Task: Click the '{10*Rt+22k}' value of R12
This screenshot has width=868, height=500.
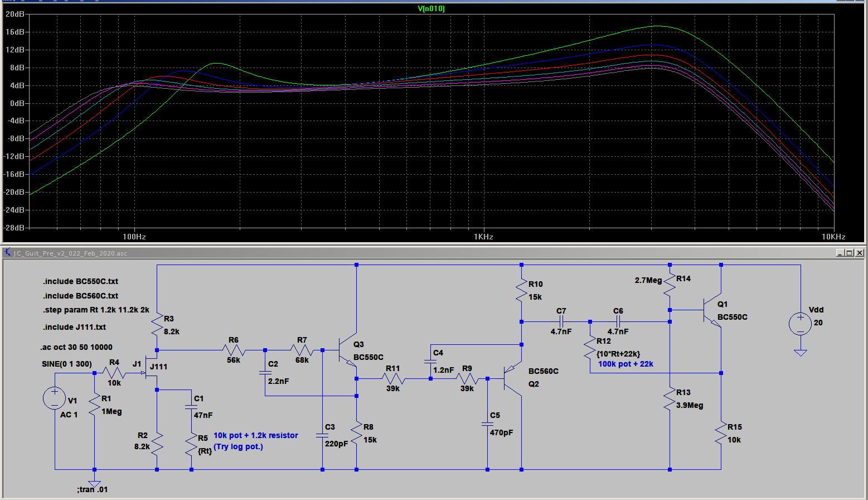Action: 618,354
